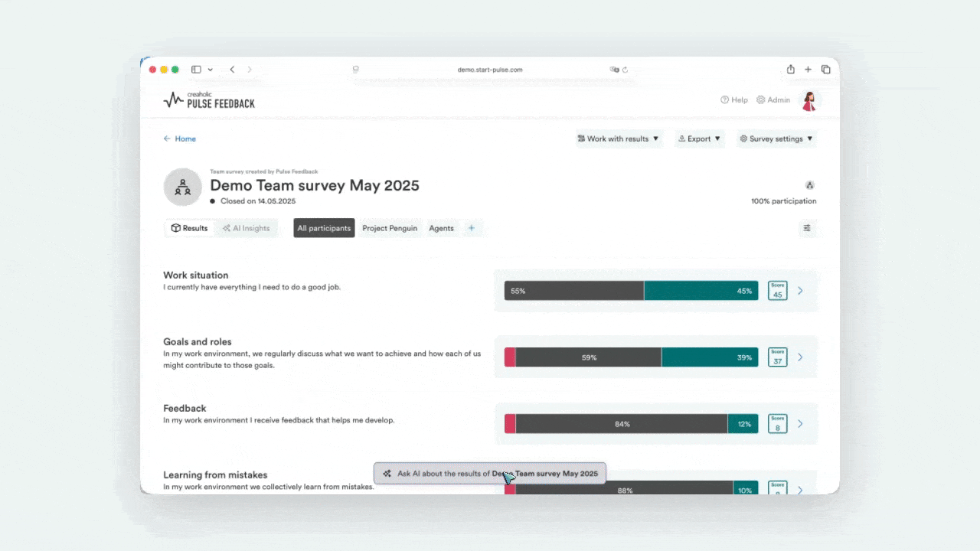
Task: Open the Safari sidebar toggle icon
Action: [x=196, y=70]
